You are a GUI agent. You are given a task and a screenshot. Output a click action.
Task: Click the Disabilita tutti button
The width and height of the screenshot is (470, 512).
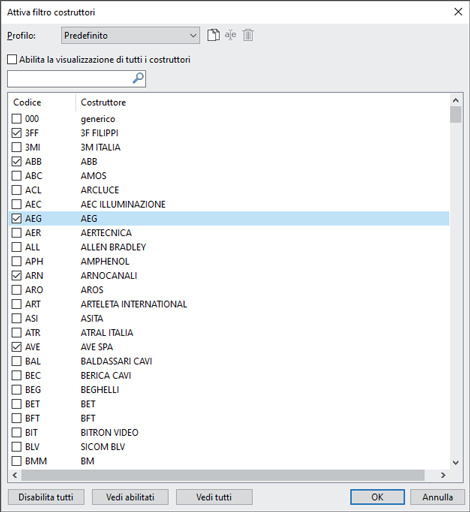(x=46, y=497)
